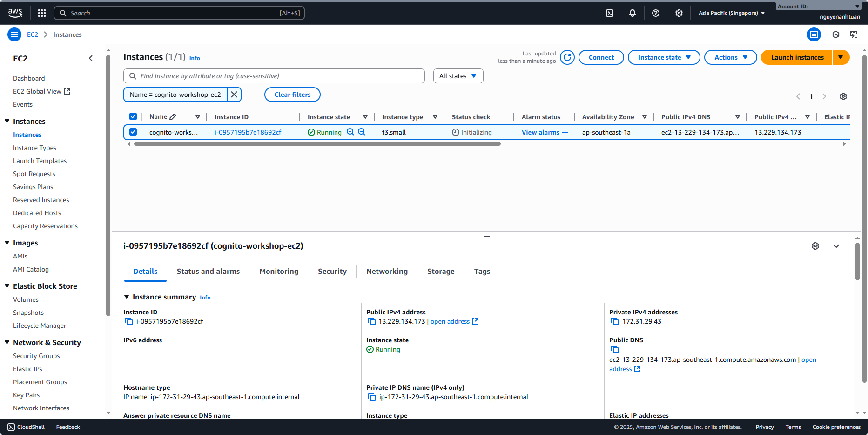Open CloudShell from the top navigation bar
This screenshot has height=435, width=868.
(610, 13)
